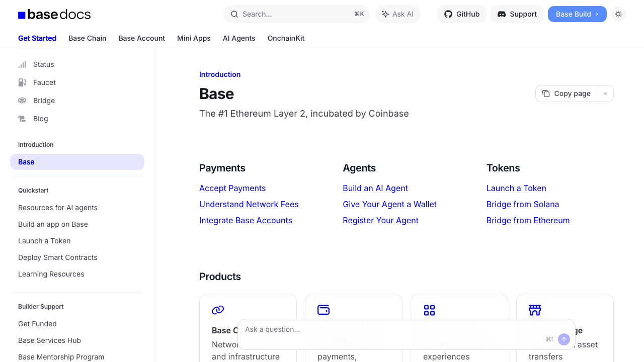Focus the Search box in header
644x362 pixels.
pos(296,14)
